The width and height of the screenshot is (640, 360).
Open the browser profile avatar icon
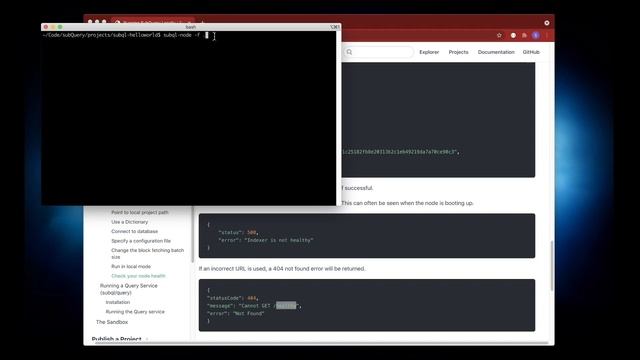pyautogui.click(x=536, y=36)
